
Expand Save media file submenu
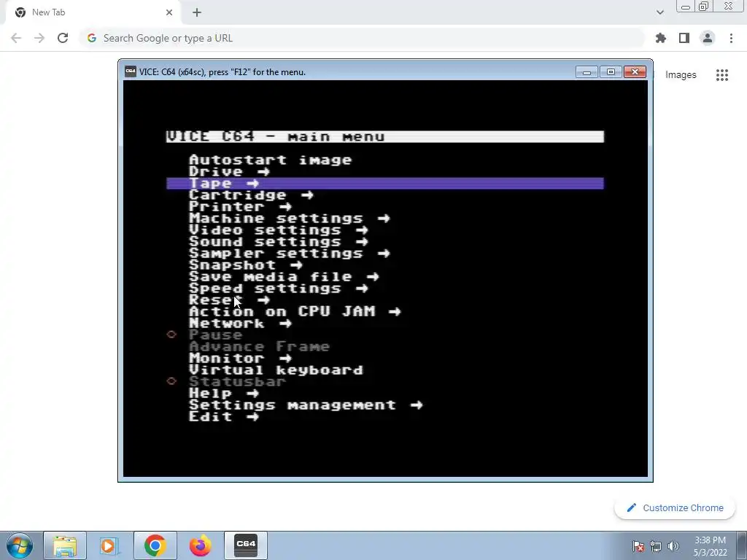(284, 276)
